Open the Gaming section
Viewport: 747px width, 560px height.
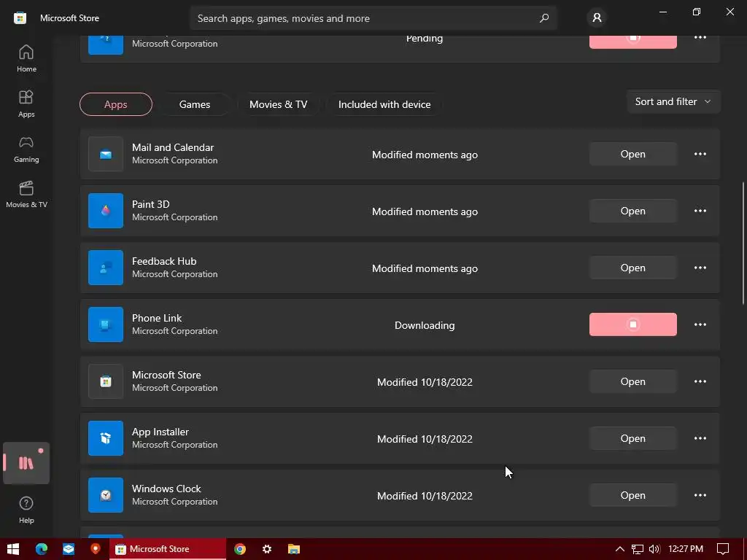coord(26,149)
